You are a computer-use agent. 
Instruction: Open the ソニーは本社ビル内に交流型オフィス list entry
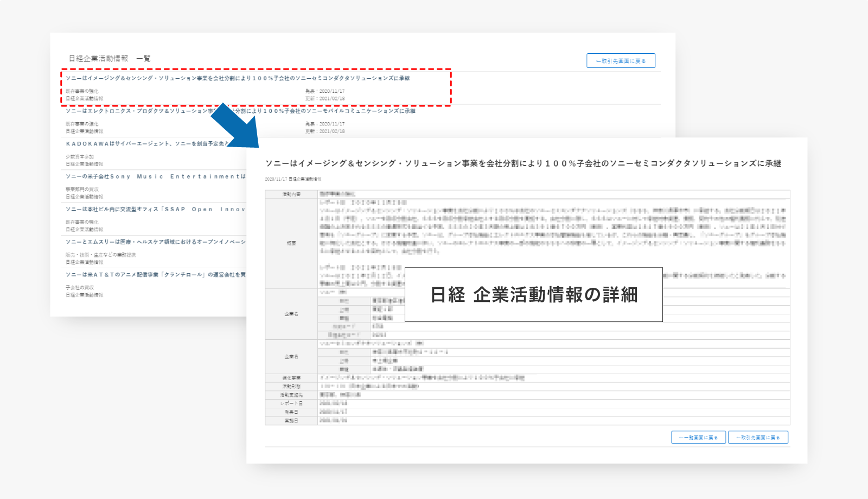[x=156, y=209]
